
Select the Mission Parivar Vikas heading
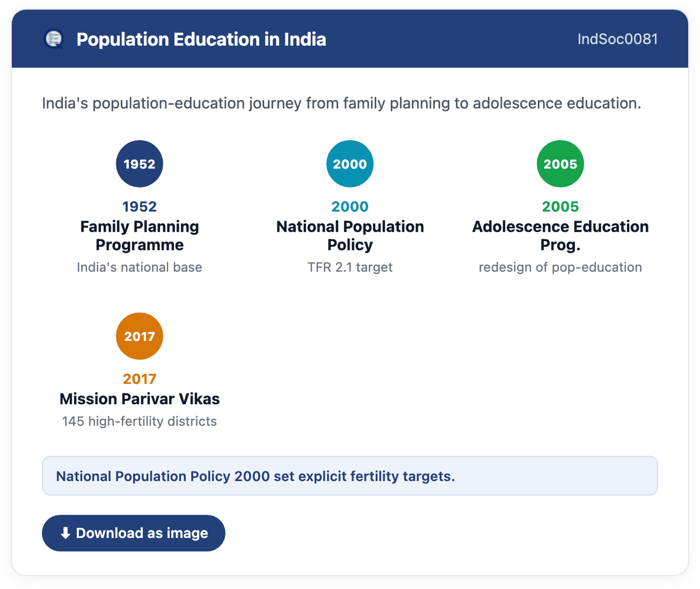[x=139, y=399]
